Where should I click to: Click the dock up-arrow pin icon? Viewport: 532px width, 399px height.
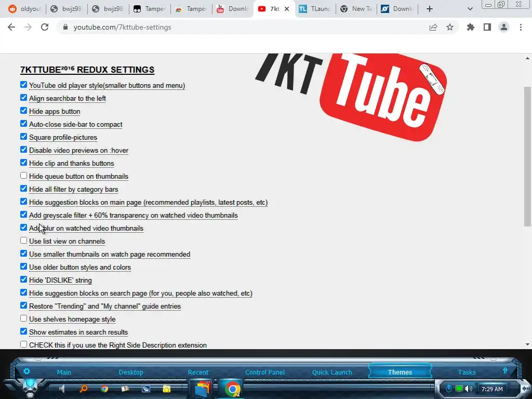click(505, 370)
